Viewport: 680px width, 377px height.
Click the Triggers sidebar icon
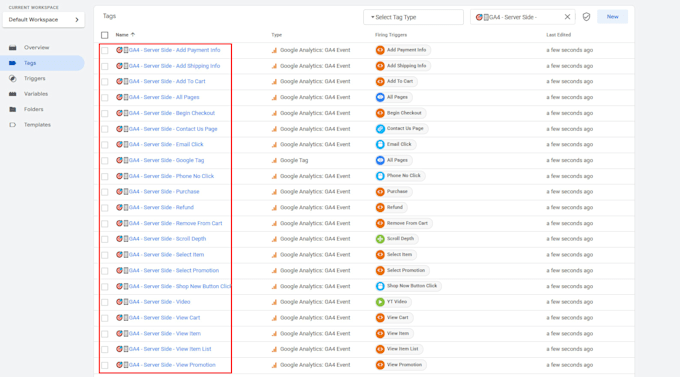pos(13,79)
